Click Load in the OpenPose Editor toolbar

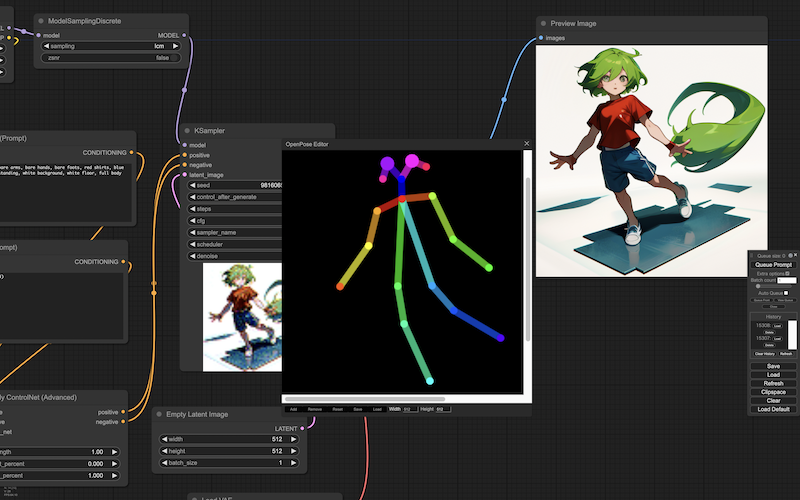377,409
